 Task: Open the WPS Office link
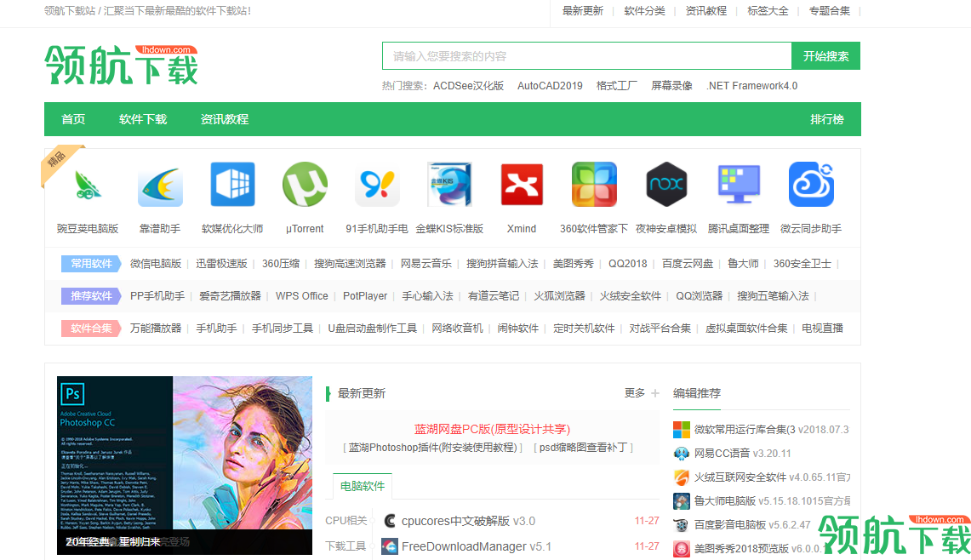point(301,295)
